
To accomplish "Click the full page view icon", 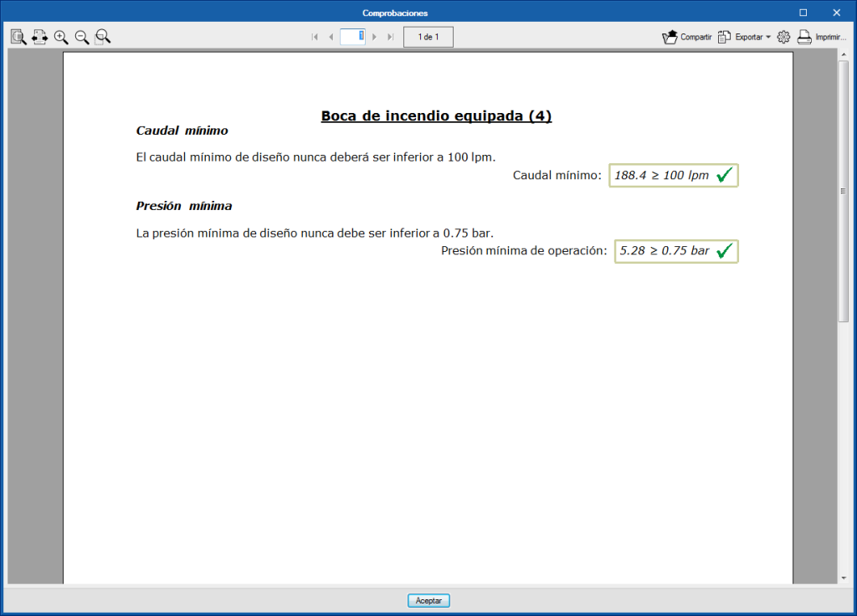I will (18, 37).
